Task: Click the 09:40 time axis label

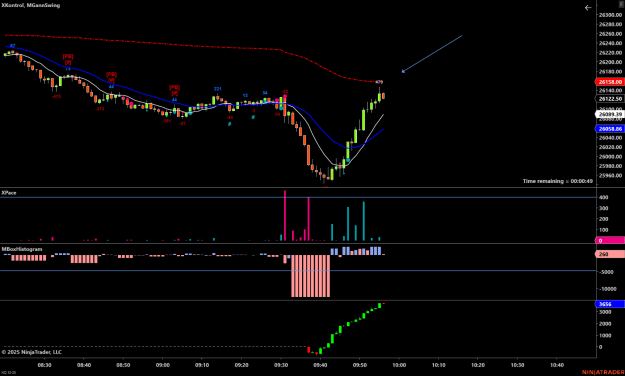Action: pyautogui.click(x=320, y=365)
